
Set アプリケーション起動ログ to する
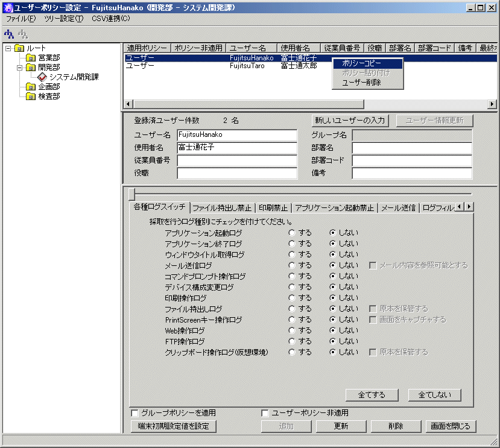[x=292, y=232]
